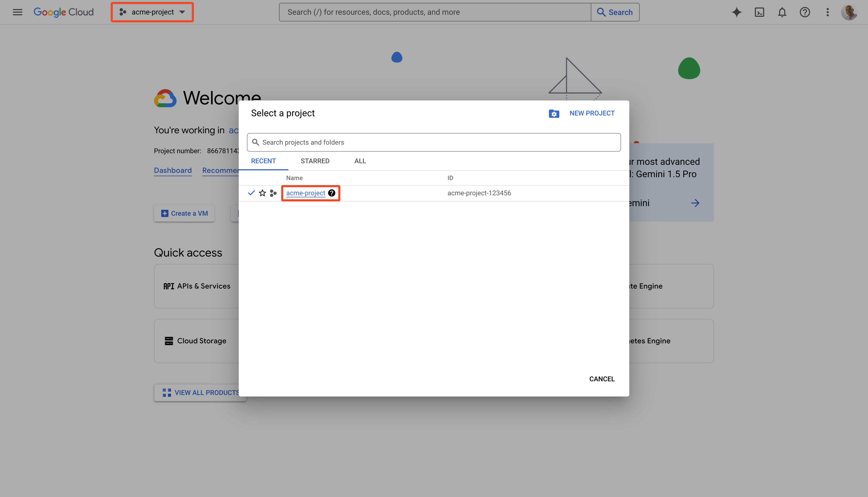Star the acme-project row
Viewport: 868px width, 497px height.
point(262,193)
